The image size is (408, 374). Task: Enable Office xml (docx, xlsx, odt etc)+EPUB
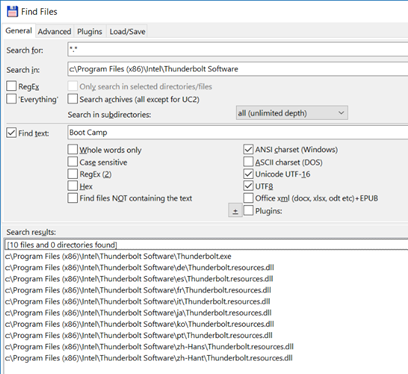click(x=248, y=198)
